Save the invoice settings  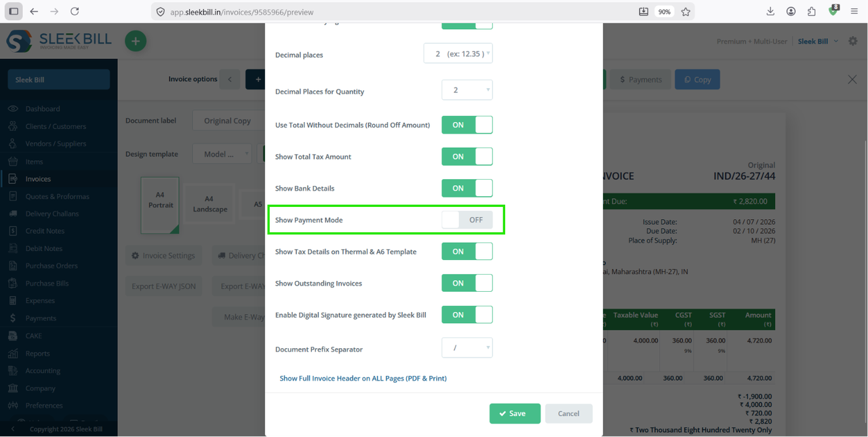515,413
